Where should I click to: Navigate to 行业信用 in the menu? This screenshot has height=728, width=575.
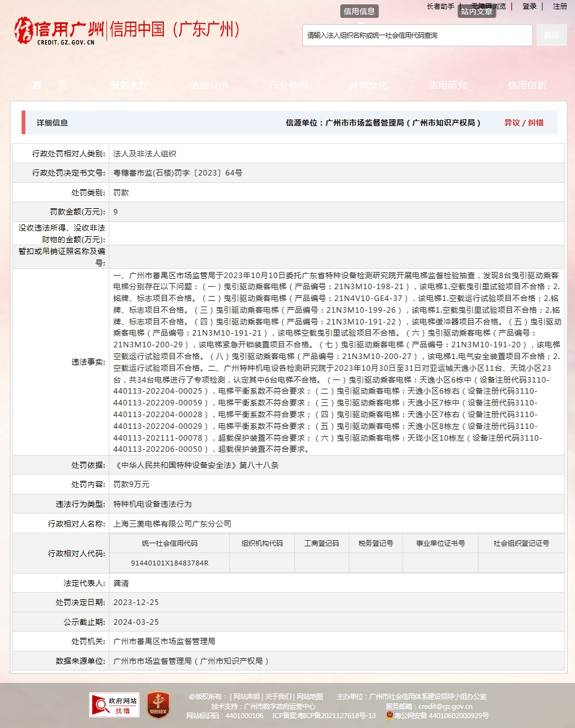click(x=288, y=85)
